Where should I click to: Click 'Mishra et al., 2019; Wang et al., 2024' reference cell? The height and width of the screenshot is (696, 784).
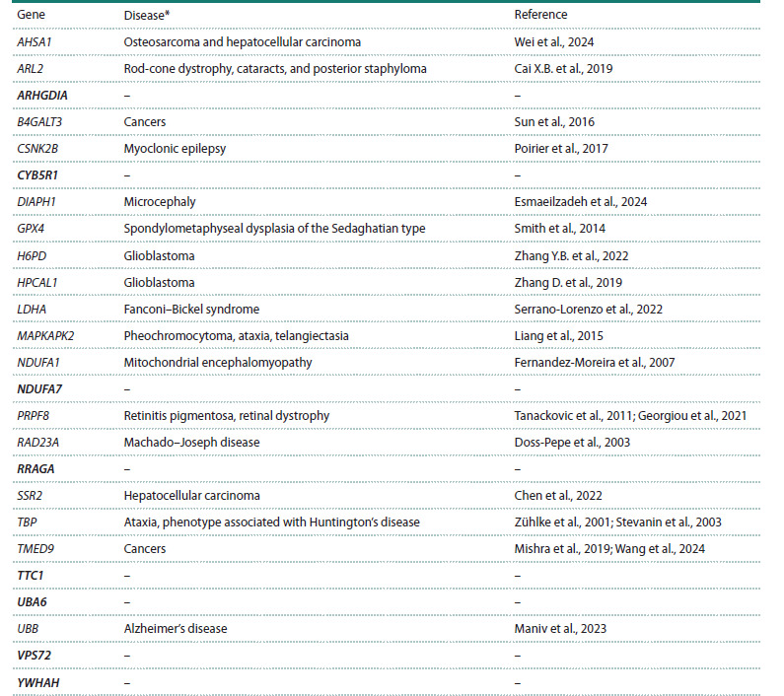tap(609, 549)
